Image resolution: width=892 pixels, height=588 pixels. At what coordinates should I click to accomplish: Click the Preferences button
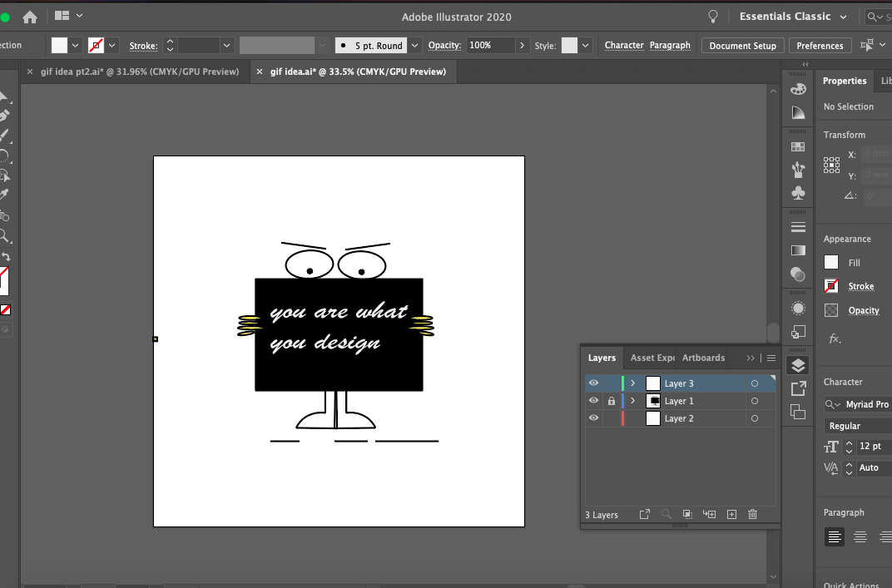(x=820, y=46)
